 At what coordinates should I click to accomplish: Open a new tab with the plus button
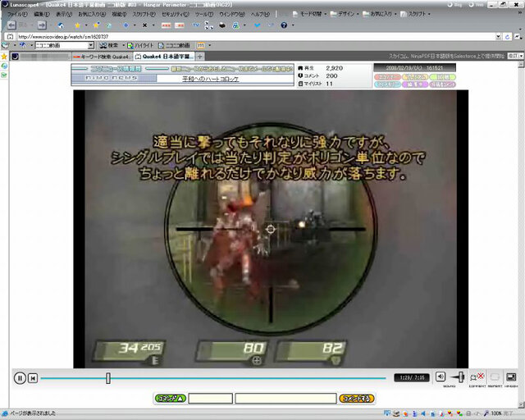pyautogui.click(x=199, y=57)
